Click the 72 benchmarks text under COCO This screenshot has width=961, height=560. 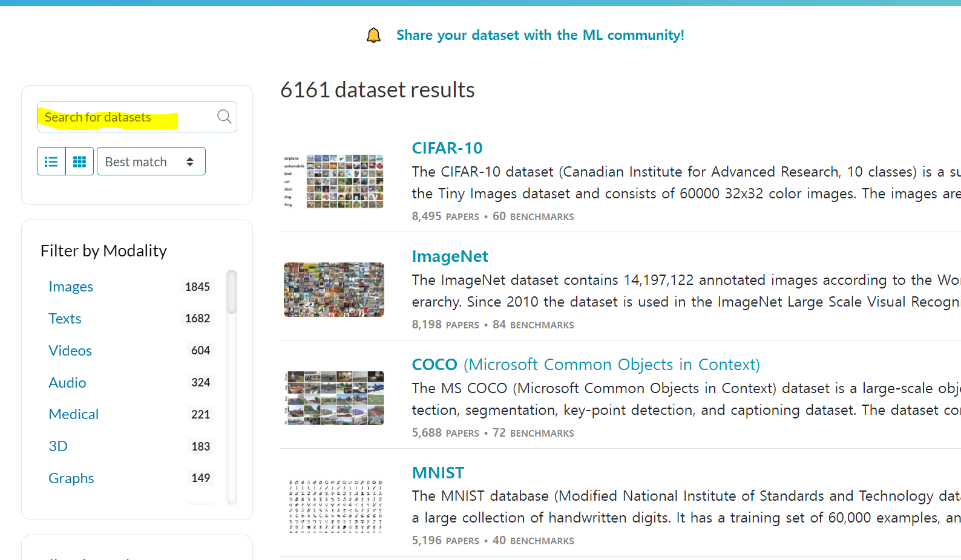533,433
